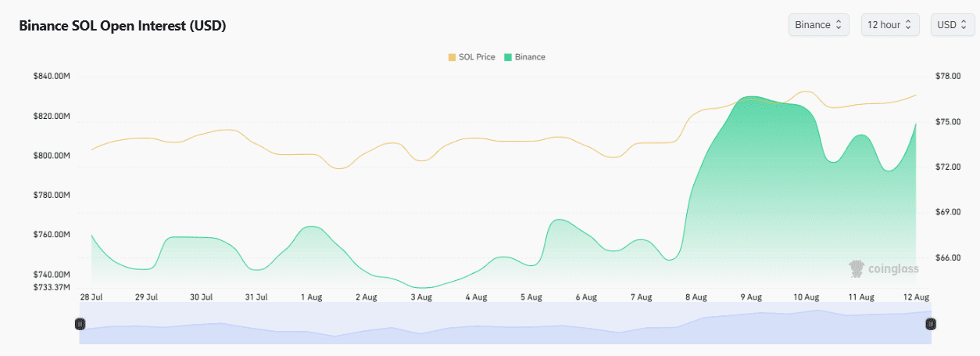Click the 2 Aug date label
Screen dimensions: 980x356
(367, 297)
